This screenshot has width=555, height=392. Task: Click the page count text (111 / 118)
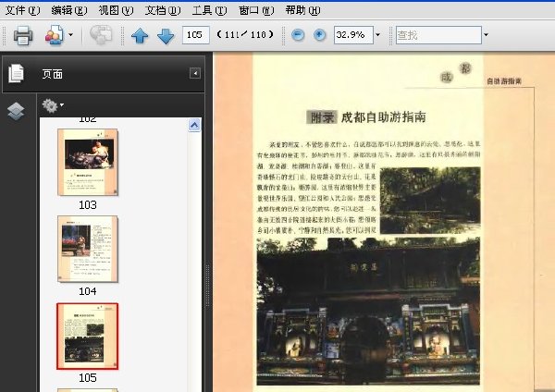tap(245, 35)
